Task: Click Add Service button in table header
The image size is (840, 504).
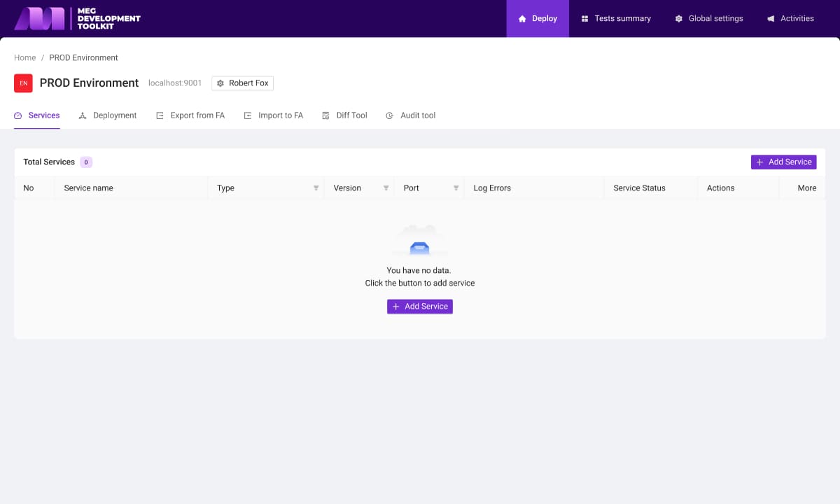Action: pos(783,162)
